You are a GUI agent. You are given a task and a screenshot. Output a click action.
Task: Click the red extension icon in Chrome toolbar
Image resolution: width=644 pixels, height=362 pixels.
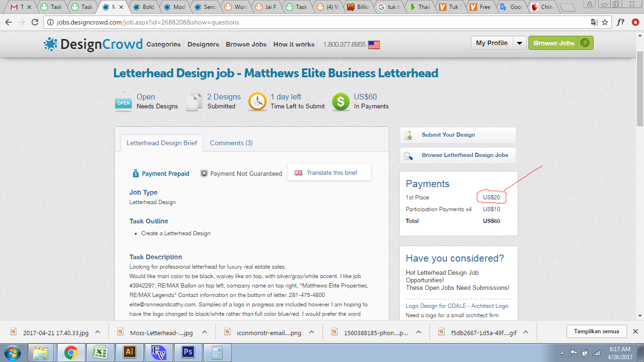pyautogui.click(x=635, y=22)
